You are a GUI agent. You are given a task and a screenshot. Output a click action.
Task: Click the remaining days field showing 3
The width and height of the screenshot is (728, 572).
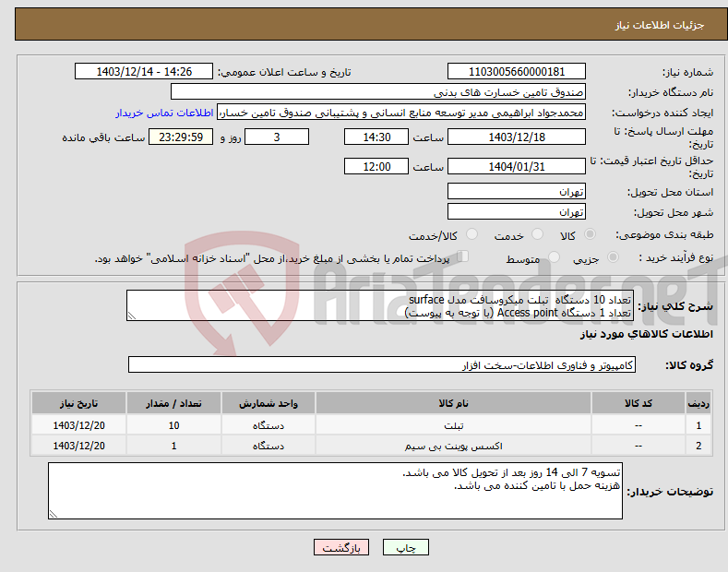[x=277, y=137]
